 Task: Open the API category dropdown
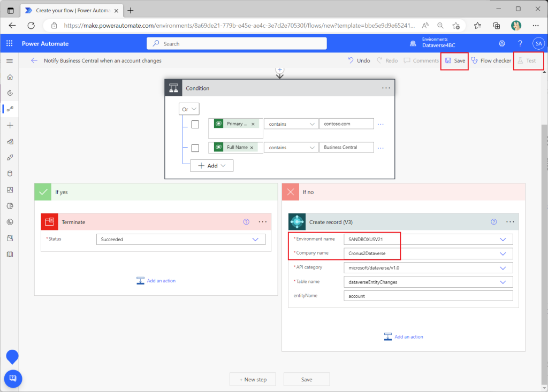pyautogui.click(x=428, y=268)
